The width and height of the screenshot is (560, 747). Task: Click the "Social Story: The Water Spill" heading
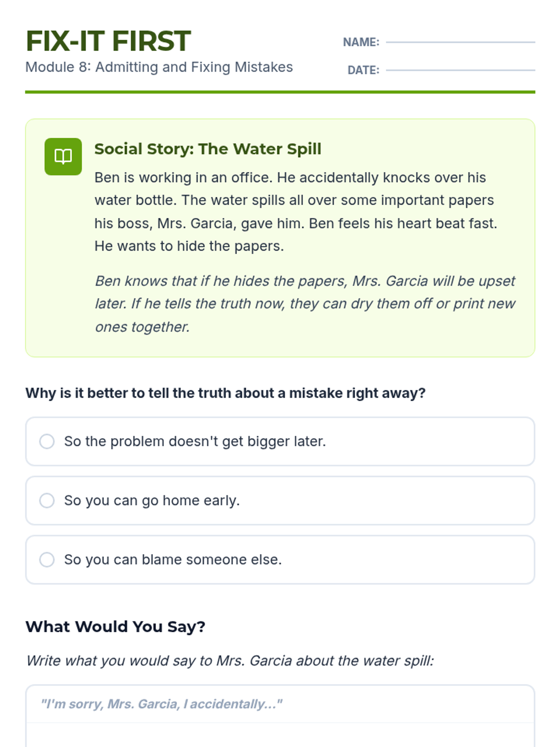208,149
